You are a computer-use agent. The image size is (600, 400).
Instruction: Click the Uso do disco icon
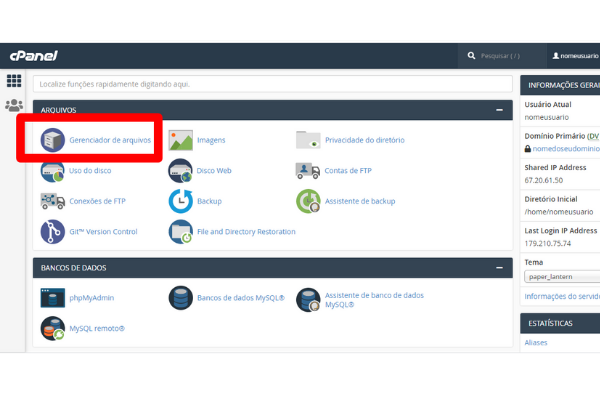pos(52,171)
